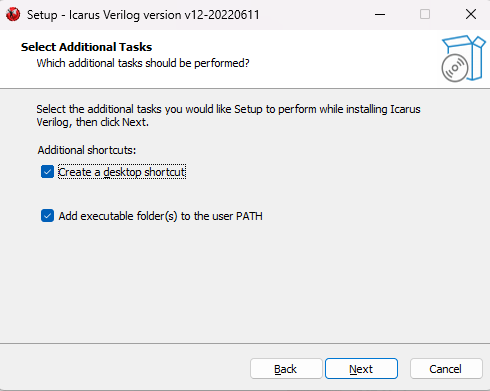
Task: Click 'Which additional tasks should be performed?' subheading
Action: pos(143,63)
